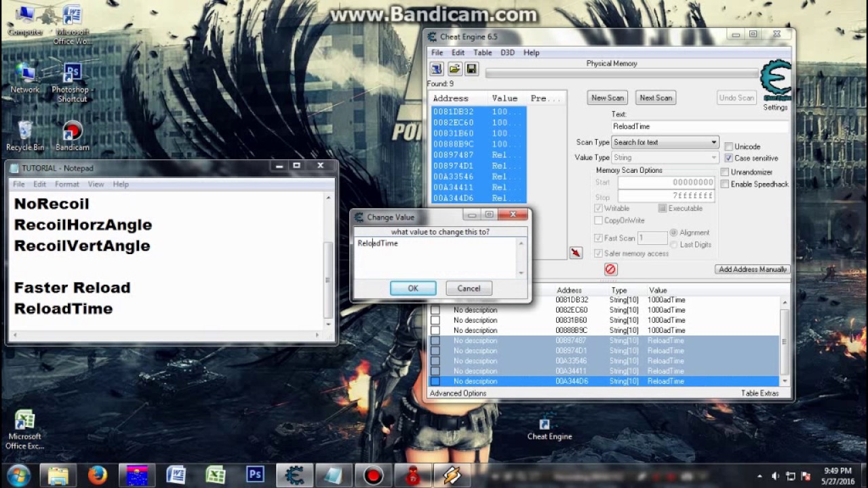This screenshot has height=488, width=868.
Task: Open the Edit menu in Cheat Engine
Action: click(x=458, y=52)
